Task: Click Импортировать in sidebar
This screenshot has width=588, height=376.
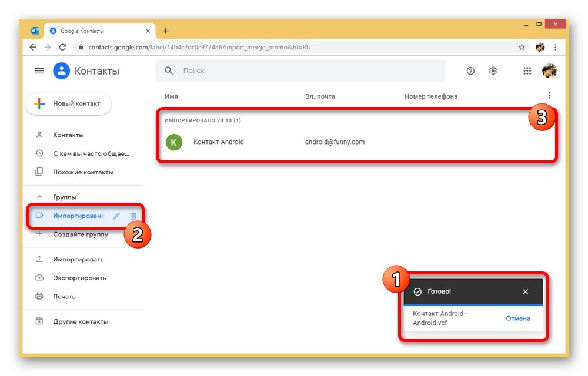Action: point(78,259)
